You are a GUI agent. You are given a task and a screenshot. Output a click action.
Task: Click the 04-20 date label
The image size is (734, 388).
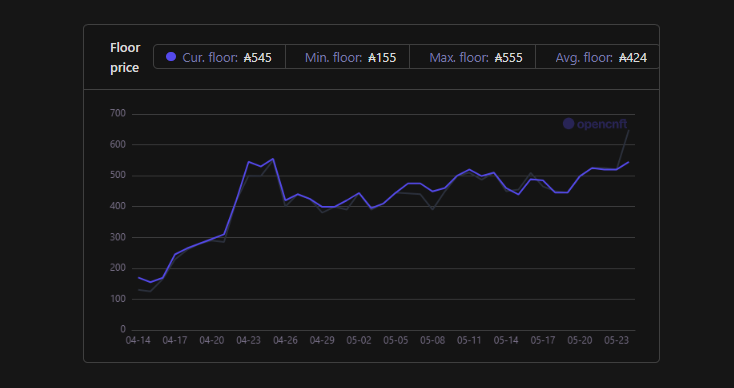click(212, 340)
